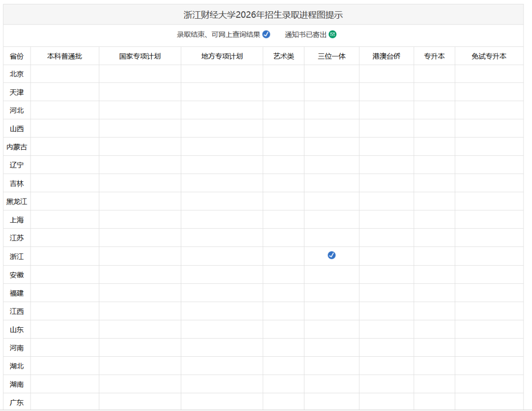Viewport: 532px width, 411px height.
Task: Click the title 浙江财经大学2026年招生录取进程图提示
Action: click(263, 15)
